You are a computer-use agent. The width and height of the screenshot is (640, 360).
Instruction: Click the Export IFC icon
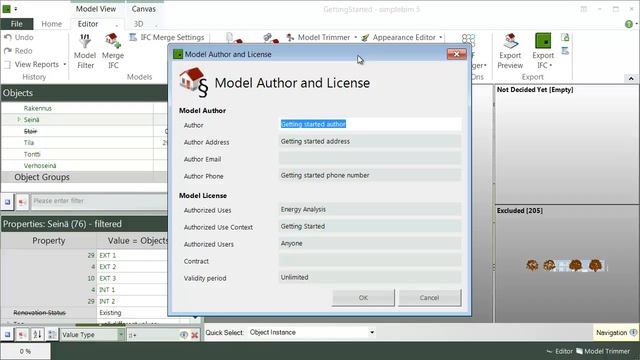click(x=543, y=41)
